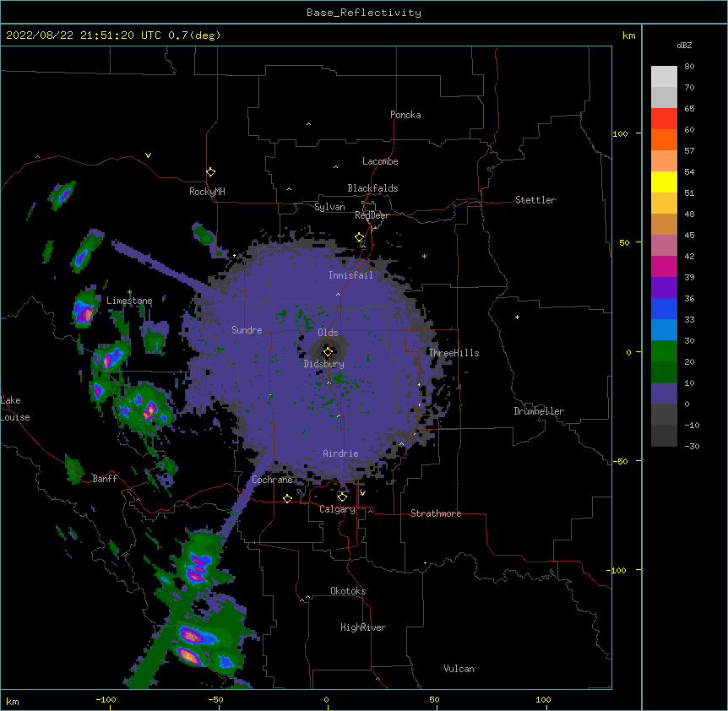Screen dimensions: 728x711
Task: Click the Didsbury city label
Action: (x=324, y=364)
